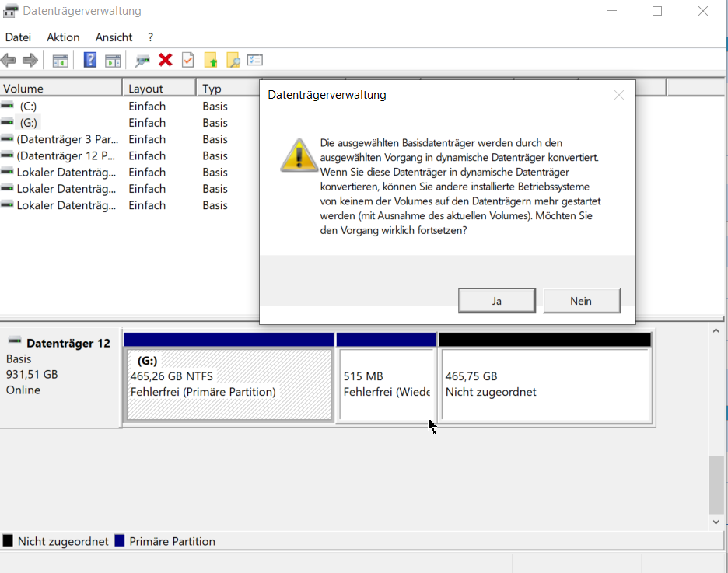The height and width of the screenshot is (573, 728).
Task: Click the folder with green arrow icon
Action: point(210,60)
